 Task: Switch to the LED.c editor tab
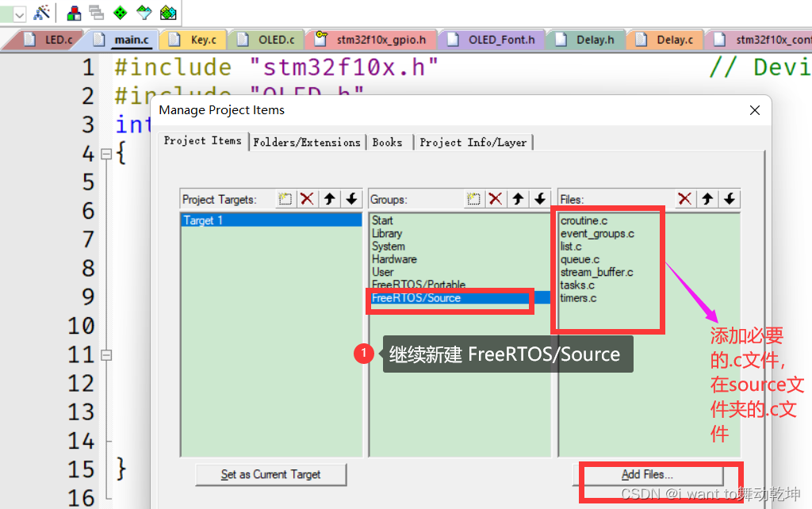47,40
